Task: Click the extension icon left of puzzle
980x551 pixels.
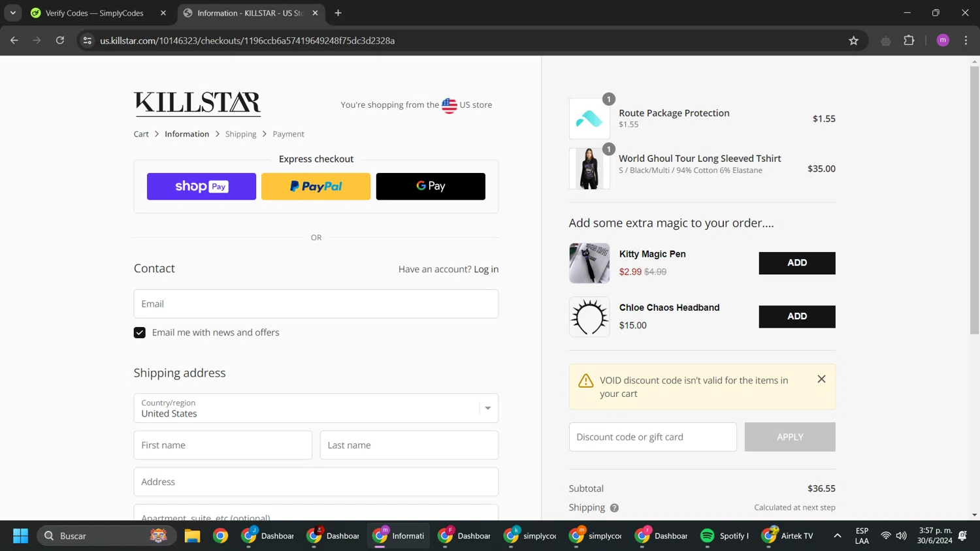Action: (886, 40)
